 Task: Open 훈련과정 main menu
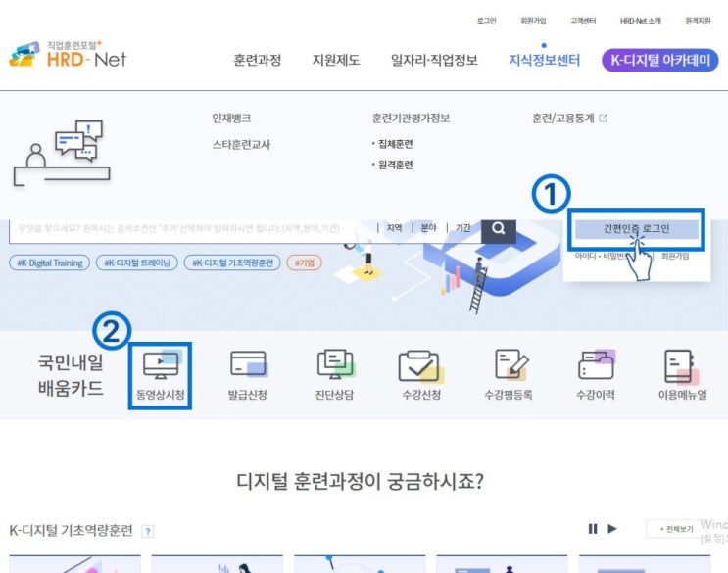pyautogui.click(x=258, y=61)
